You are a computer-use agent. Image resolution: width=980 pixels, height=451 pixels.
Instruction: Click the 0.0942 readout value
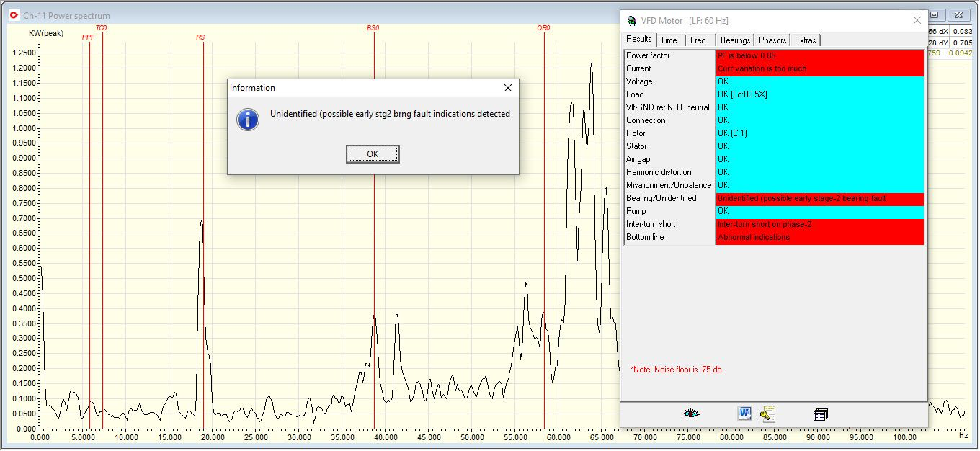[961, 53]
